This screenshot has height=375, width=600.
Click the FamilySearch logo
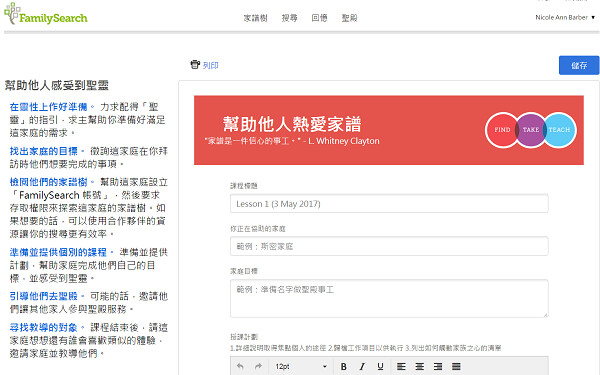click(x=46, y=15)
